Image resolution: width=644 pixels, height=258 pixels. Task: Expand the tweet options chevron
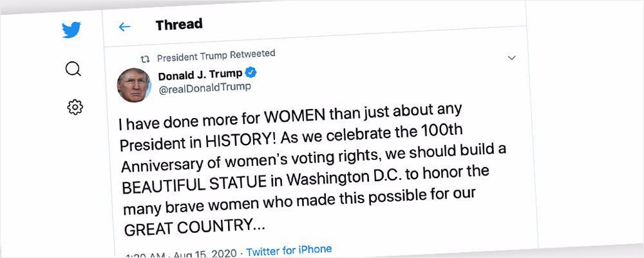(x=512, y=57)
